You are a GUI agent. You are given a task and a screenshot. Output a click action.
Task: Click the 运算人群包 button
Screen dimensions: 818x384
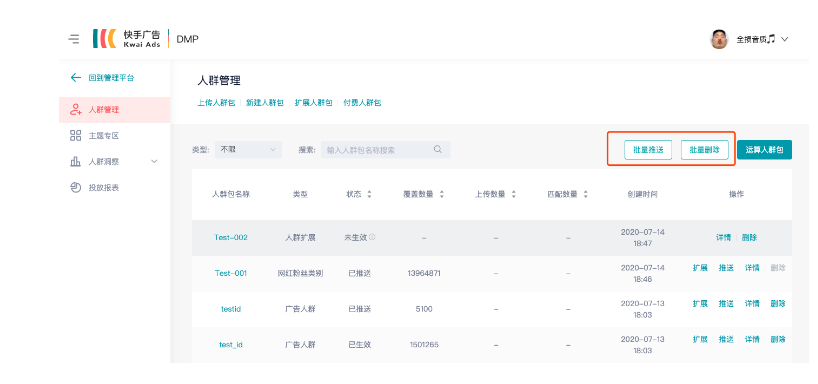pos(764,150)
